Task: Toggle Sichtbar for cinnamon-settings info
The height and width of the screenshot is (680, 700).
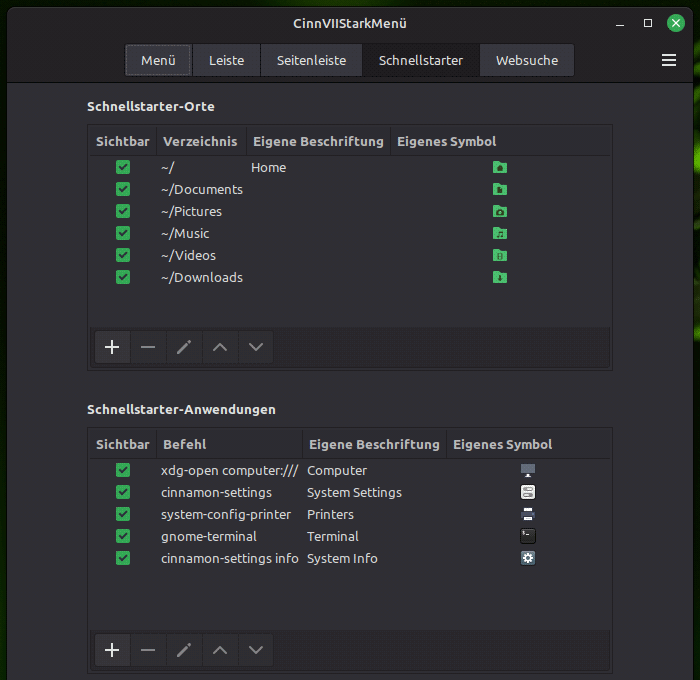Action: point(123,558)
